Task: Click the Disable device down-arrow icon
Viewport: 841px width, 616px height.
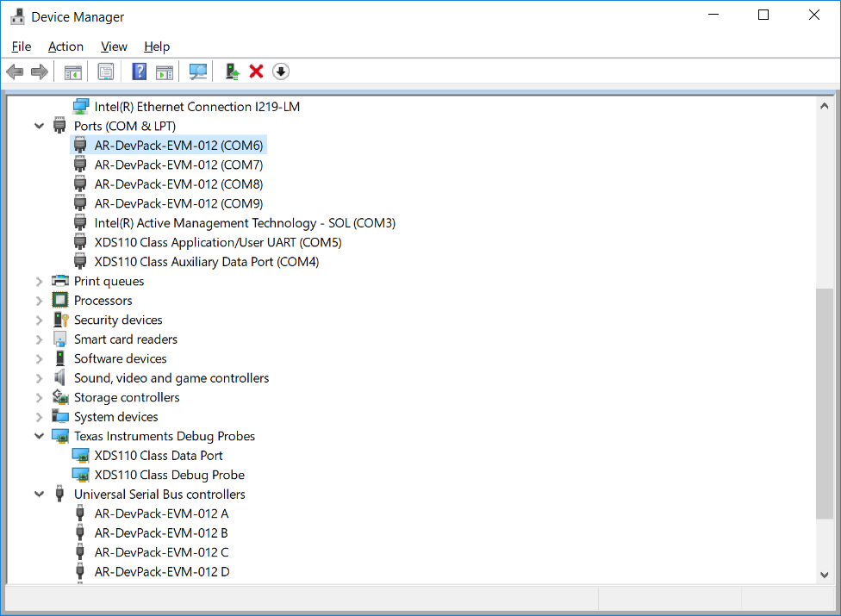Action: (x=280, y=71)
